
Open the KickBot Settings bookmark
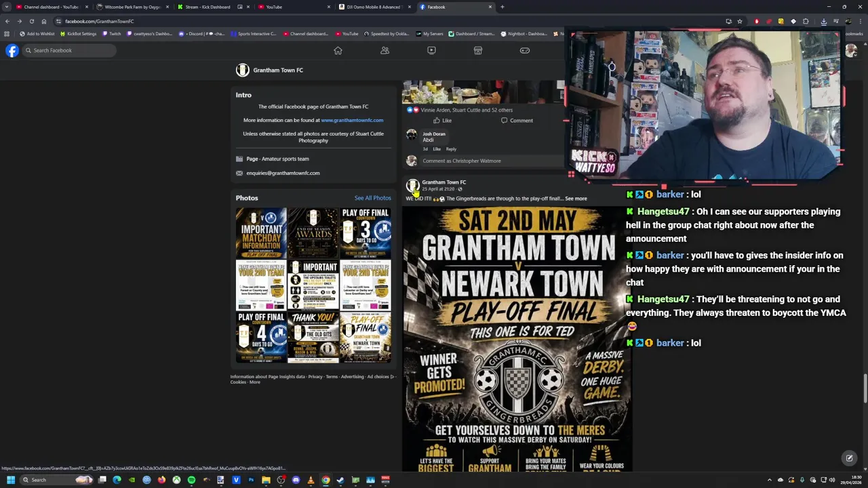pyautogui.click(x=78, y=34)
